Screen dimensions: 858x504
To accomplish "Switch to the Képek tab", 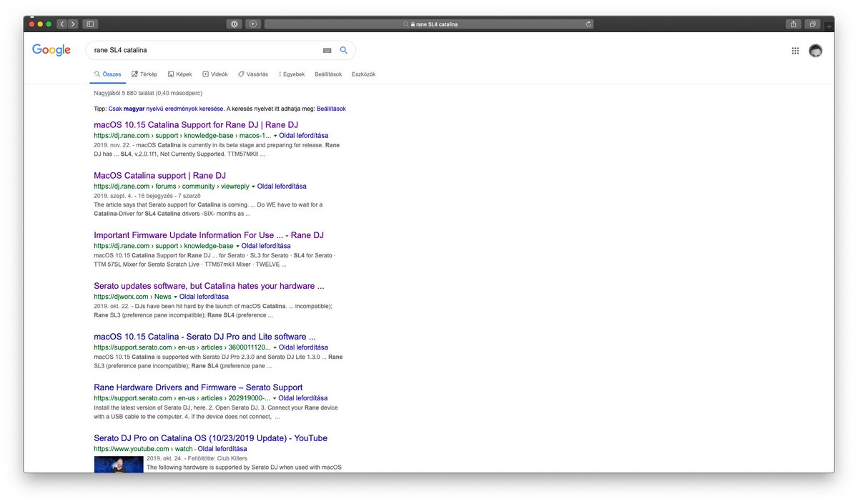I will [180, 74].
